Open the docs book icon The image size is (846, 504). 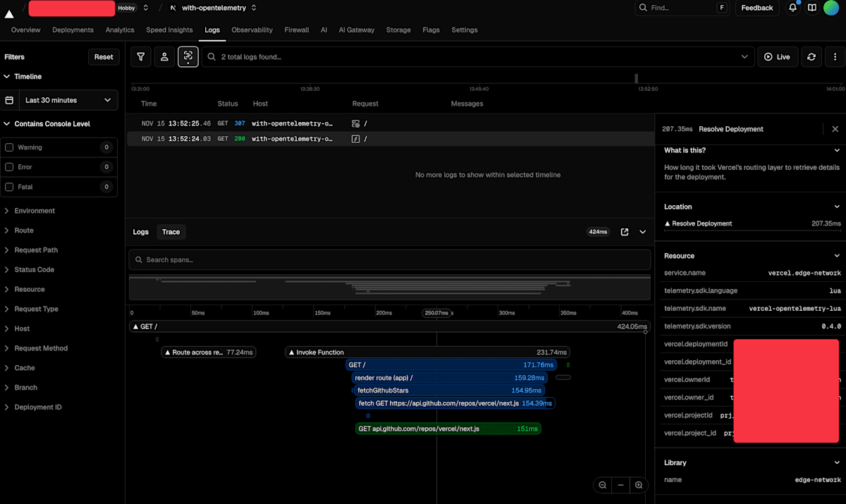pyautogui.click(x=812, y=8)
